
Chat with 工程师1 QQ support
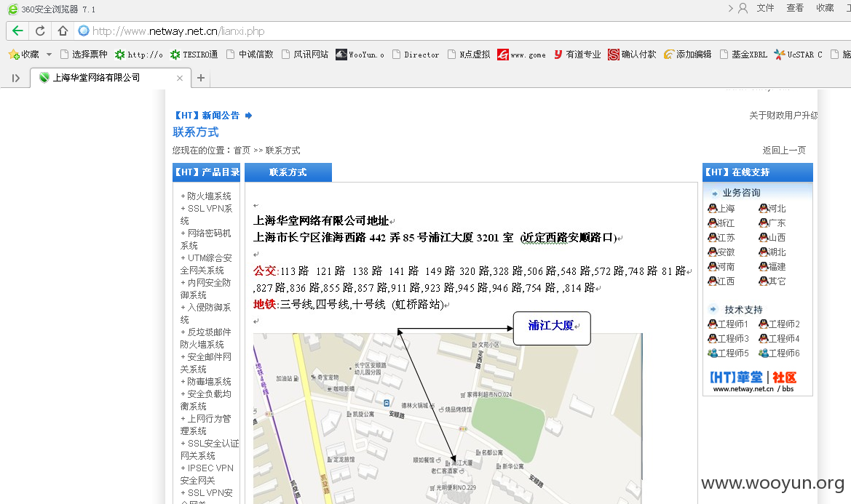pyautogui.click(x=729, y=324)
